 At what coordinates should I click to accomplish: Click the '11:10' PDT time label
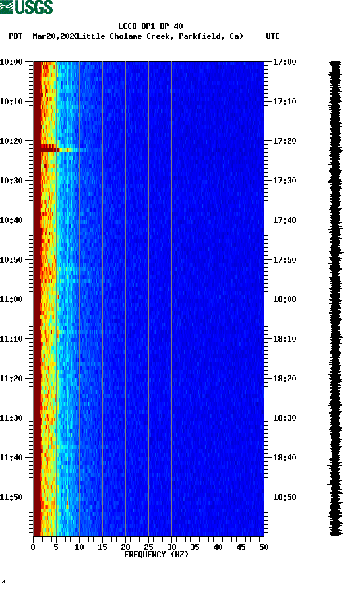[x=11, y=339]
